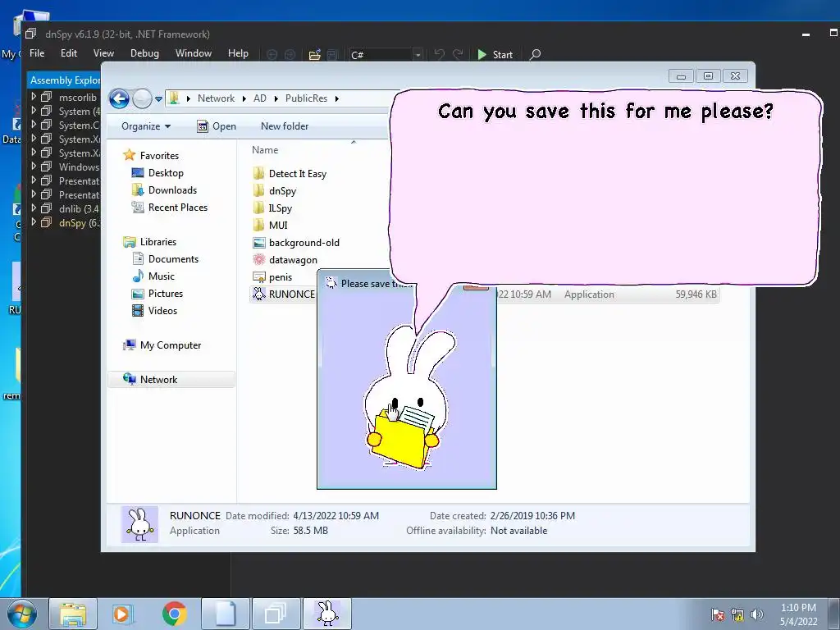840x630 pixels.
Task: Select the Documents library
Action: [166, 258]
